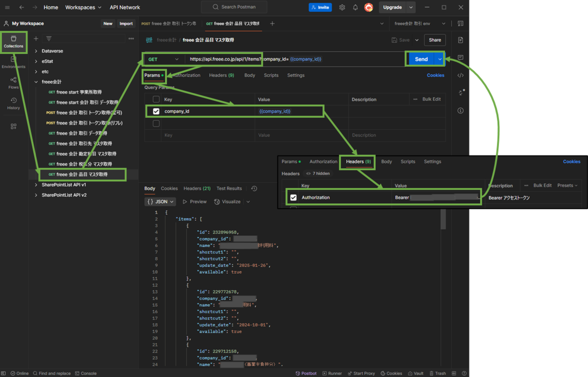Open Find and replace in the status bar
This screenshot has height=377, width=588.
52,373
